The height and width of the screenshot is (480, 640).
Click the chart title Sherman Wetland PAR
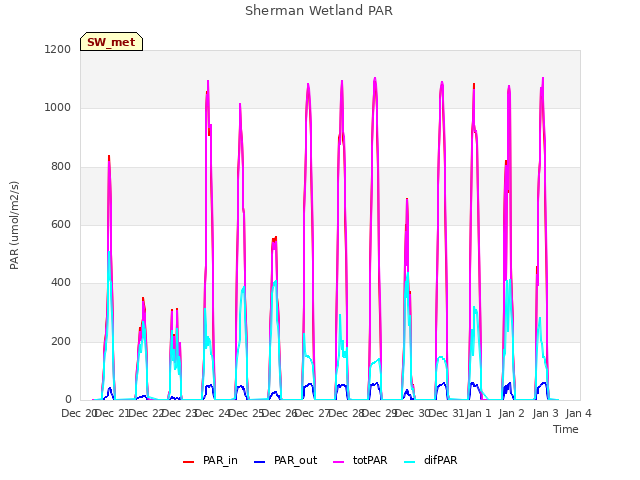(x=319, y=11)
